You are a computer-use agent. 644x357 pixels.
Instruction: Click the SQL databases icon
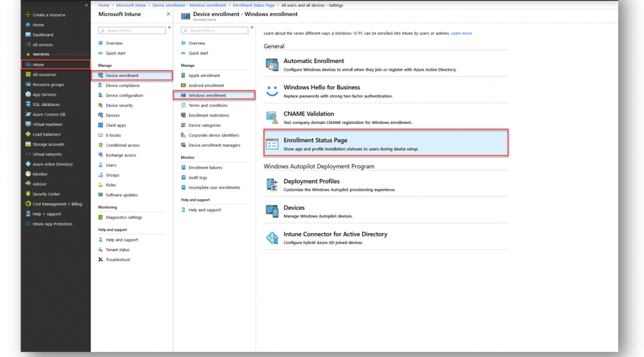(28, 104)
